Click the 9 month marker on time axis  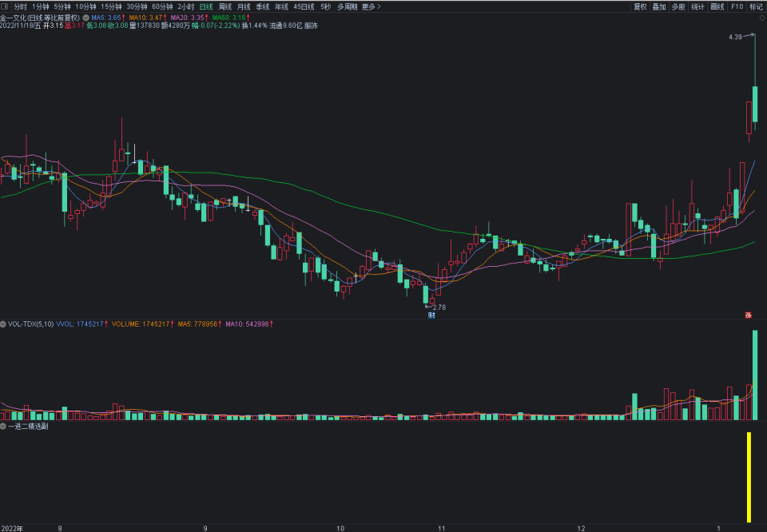point(205,529)
